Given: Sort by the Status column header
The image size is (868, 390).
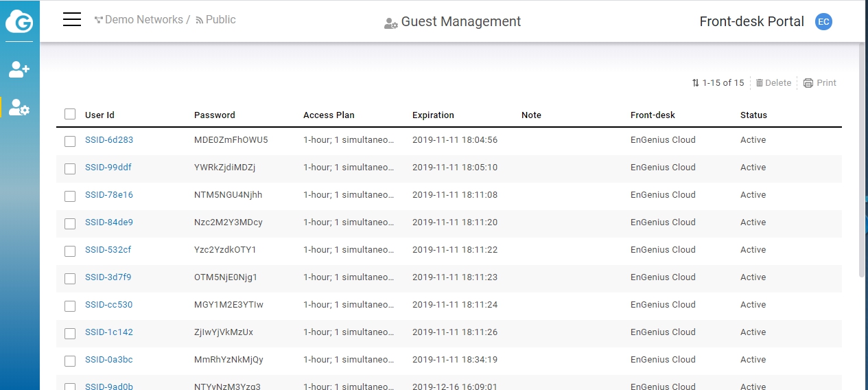Looking at the screenshot, I should 753,115.
